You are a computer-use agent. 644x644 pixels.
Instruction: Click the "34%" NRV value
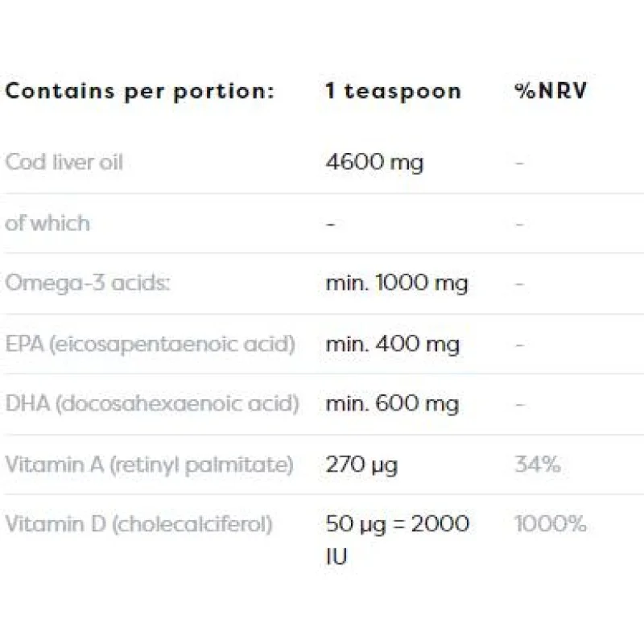pyautogui.click(x=538, y=464)
